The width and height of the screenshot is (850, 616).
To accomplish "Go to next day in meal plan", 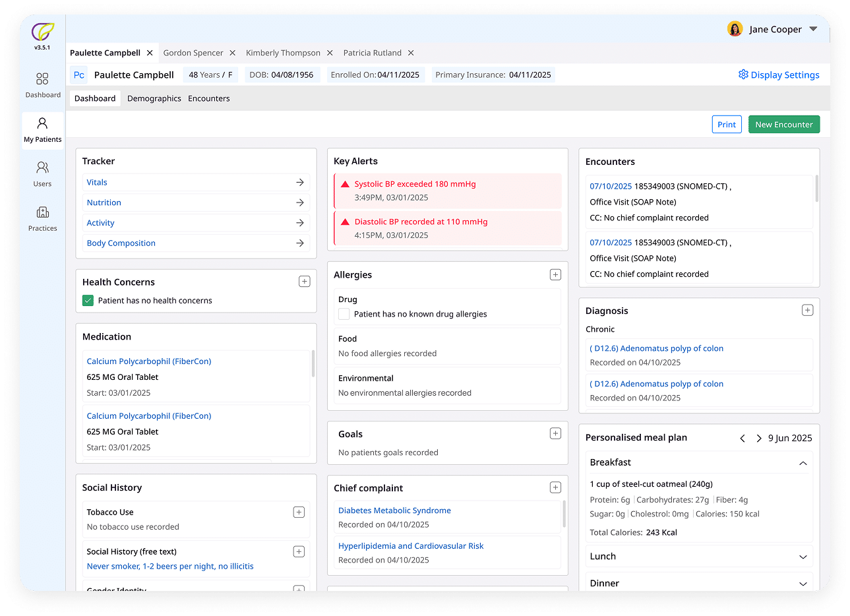I will (758, 438).
